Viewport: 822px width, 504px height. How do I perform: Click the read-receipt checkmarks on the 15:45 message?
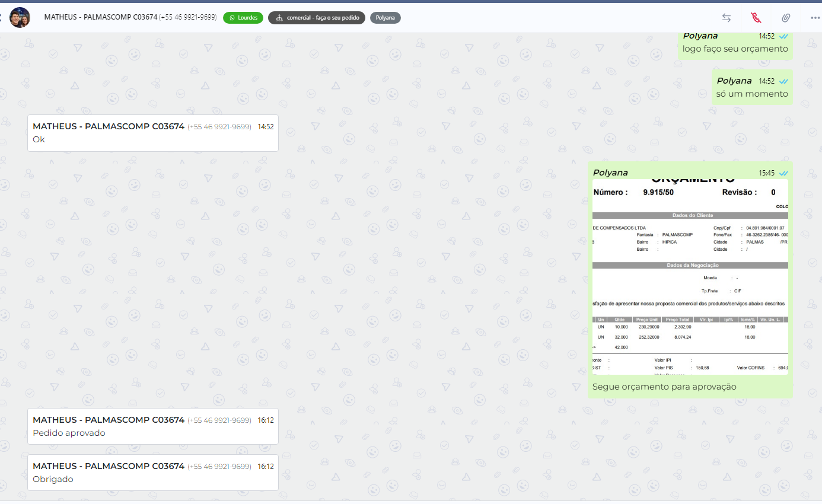click(x=783, y=173)
